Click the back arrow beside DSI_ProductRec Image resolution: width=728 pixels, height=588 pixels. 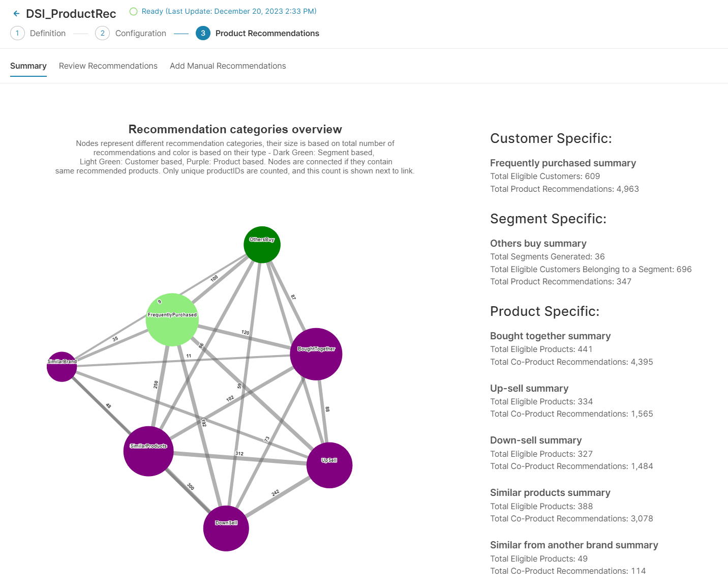(x=17, y=14)
